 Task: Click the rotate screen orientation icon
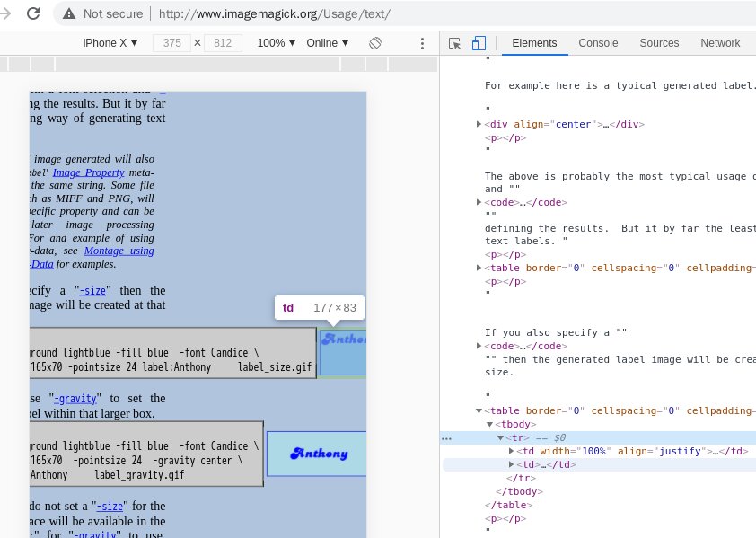375,43
